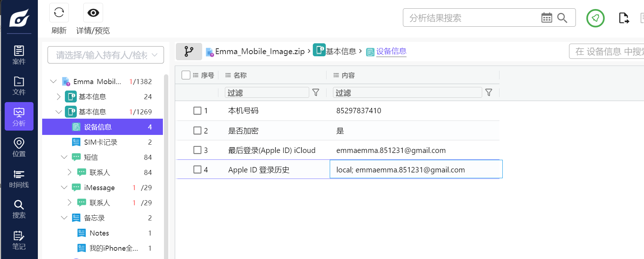Click the 设备信息 breadcrumb icon
Image resolution: width=644 pixels, height=259 pixels.
(x=370, y=52)
